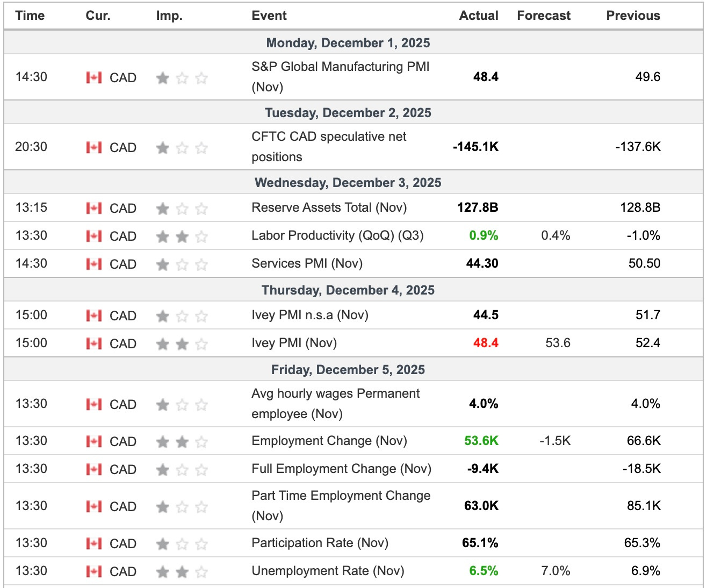Click the Thursday, December 4, 2025 date row
Image resolution: width=707 pixels, height=588 pixels.
[x=353, y=290]
